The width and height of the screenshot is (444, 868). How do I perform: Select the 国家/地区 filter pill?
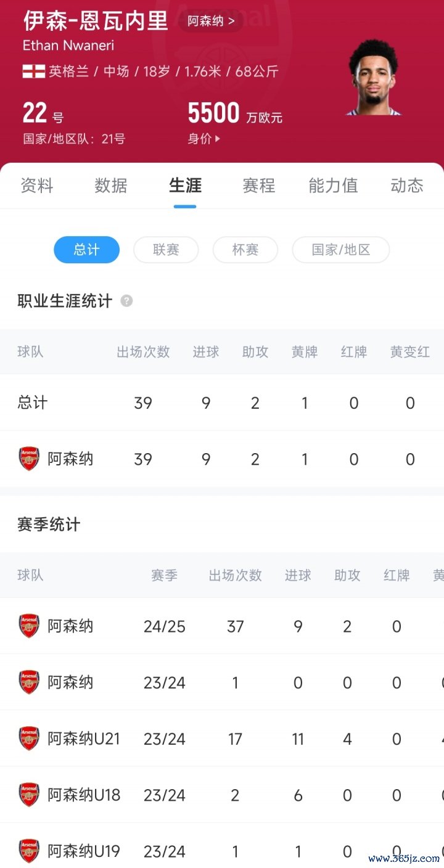click(x=340, y=250)
